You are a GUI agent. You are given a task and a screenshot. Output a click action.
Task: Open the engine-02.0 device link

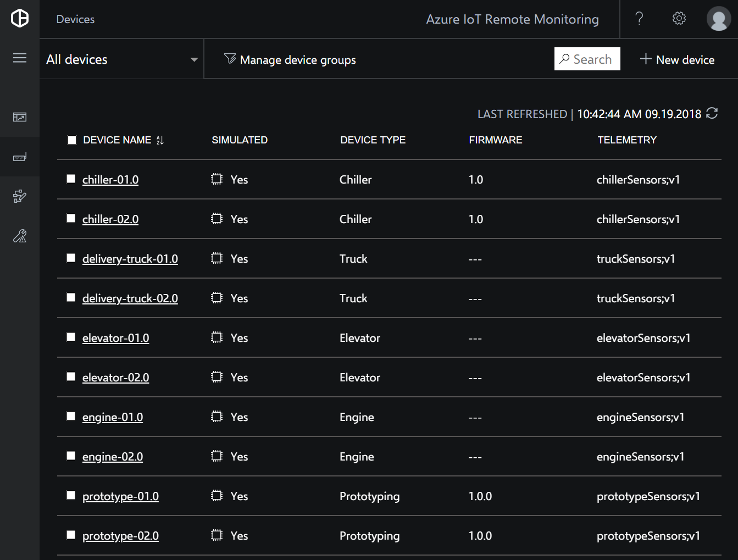113,457
